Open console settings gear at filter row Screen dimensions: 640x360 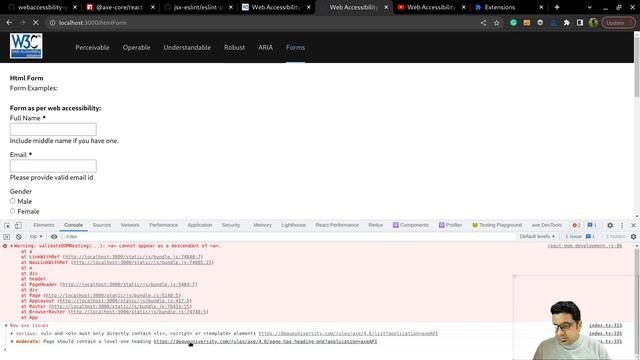[x=633, y=237]
